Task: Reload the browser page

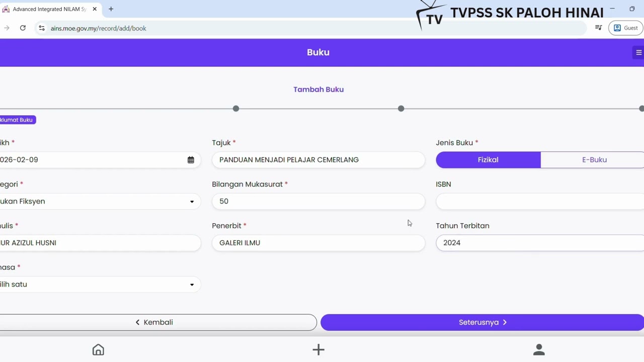Action: (x=23, y=28)
